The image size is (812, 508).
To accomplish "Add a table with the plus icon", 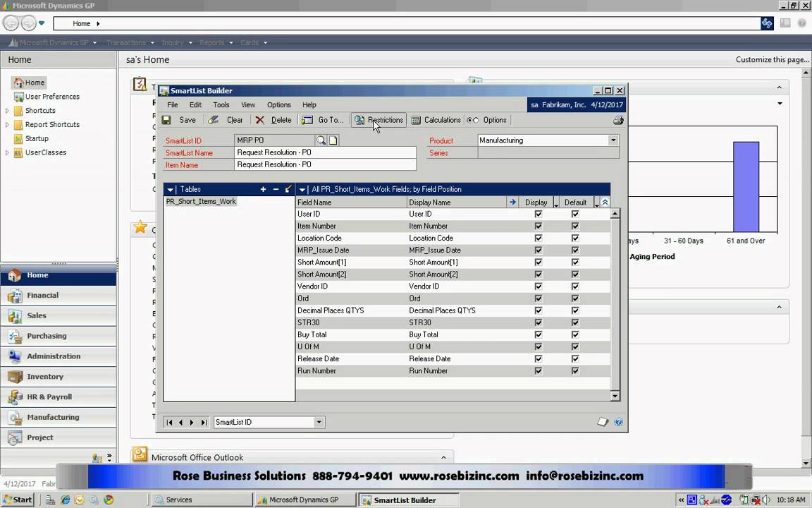I will click(263, 189).
